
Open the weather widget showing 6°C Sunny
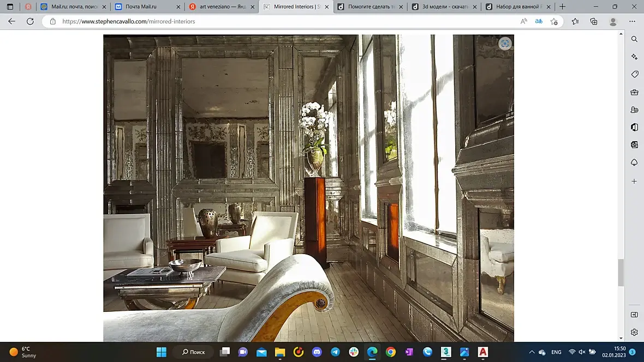[x=23, y=352]
